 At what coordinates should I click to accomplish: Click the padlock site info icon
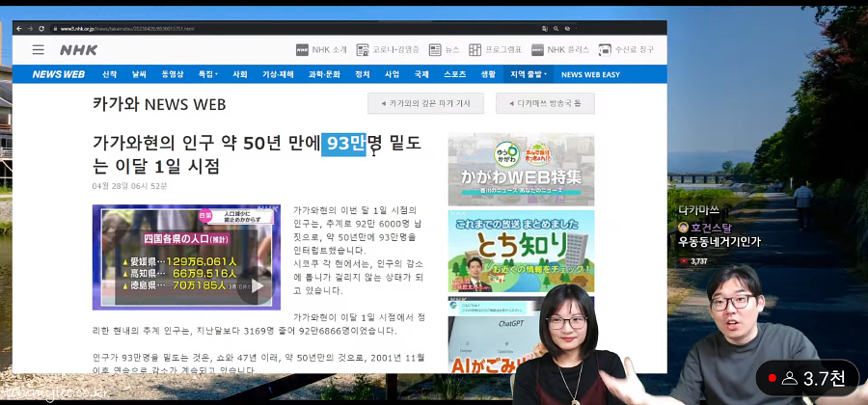(55, 28)
